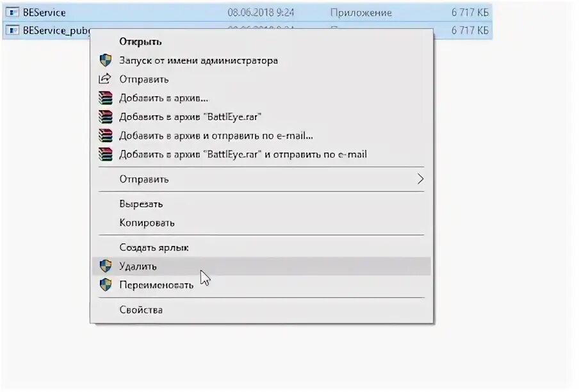Select the BEService application file icon
The width and height of the screenshot is (579, 392).
[12, 12]
